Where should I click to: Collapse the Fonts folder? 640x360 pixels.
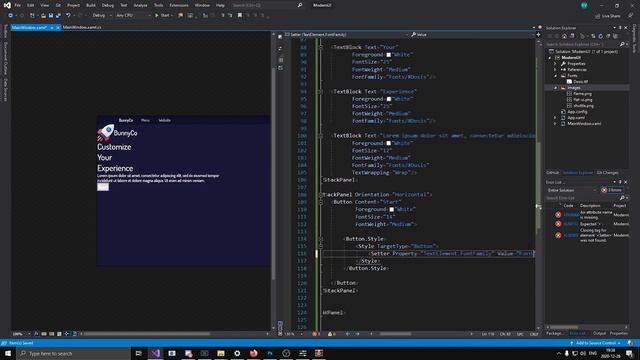coord(555,76)
